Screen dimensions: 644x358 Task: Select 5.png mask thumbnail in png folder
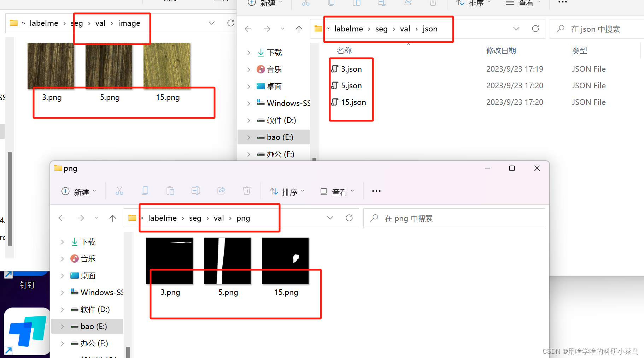[227, 261]
